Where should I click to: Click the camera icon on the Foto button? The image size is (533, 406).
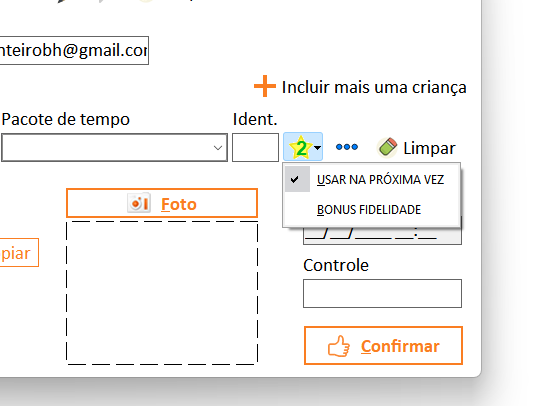coord(139,203)
